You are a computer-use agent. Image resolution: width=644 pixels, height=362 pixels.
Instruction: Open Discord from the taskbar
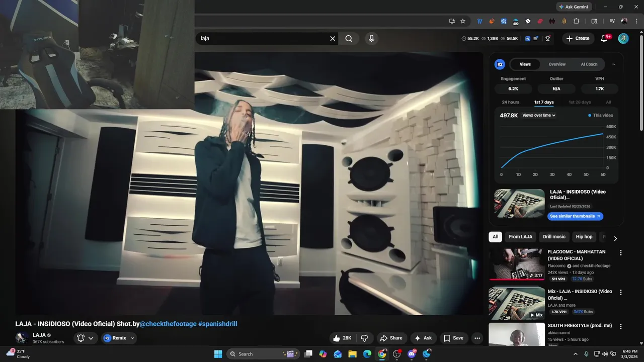412,354
